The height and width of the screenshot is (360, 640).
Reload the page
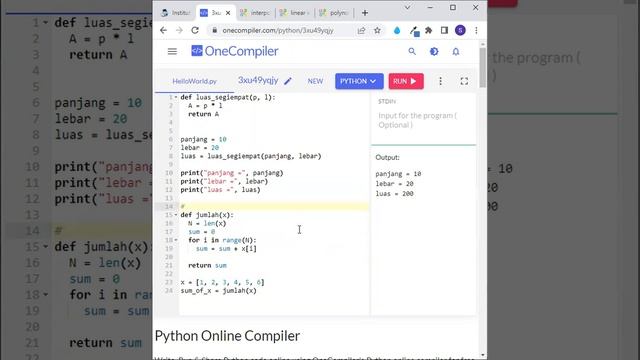pyautogui.click(x=195, y=30)
